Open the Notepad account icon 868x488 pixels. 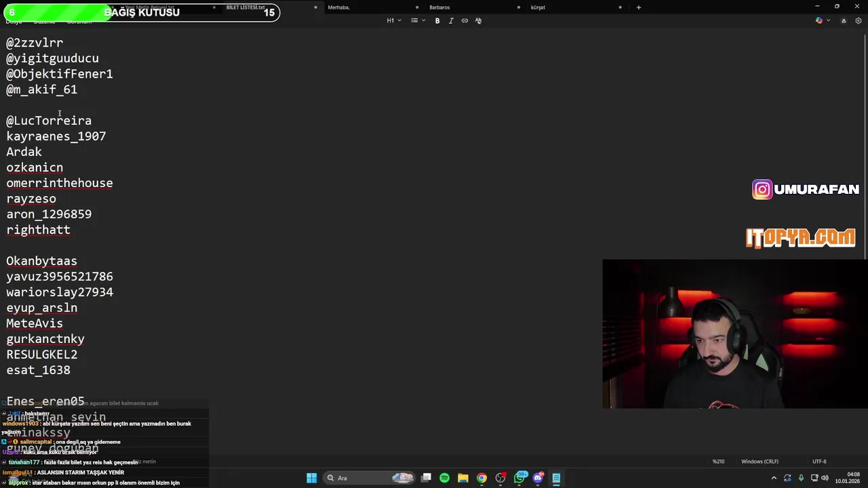point(844,20)
